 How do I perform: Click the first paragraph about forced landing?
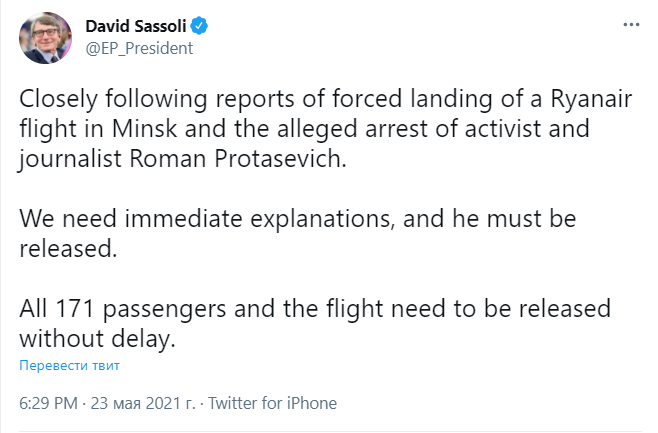[x=320, y=131]
